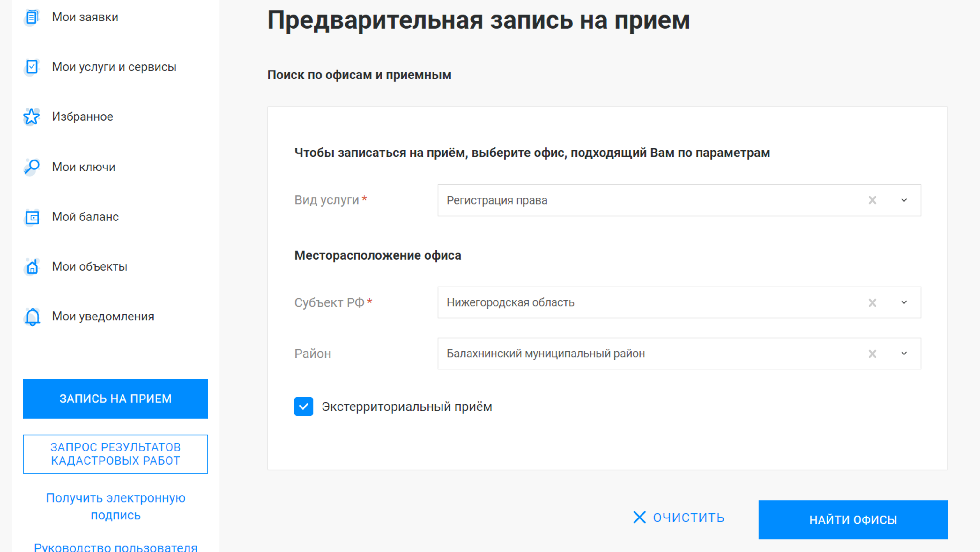Click the Мой баланс wallet icon
This screenshot has width=980, height=552.
[32, 217]
